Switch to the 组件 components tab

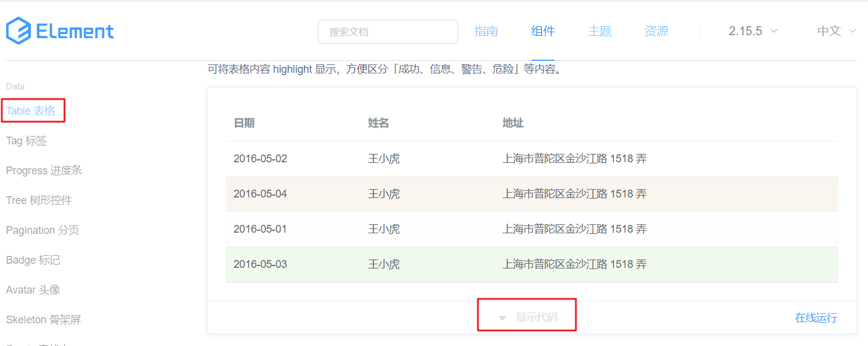[x=543, y=31]
